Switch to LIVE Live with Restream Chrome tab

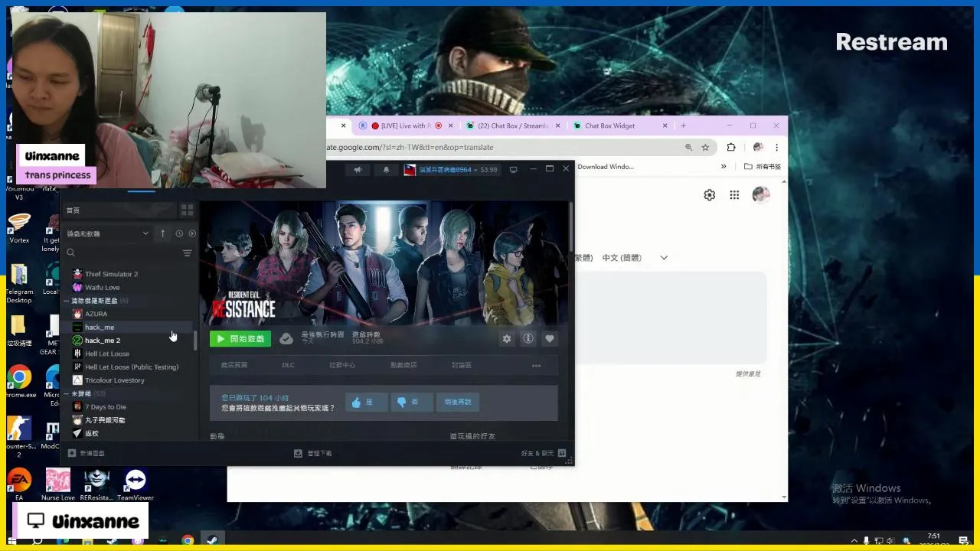pos(406,126)
